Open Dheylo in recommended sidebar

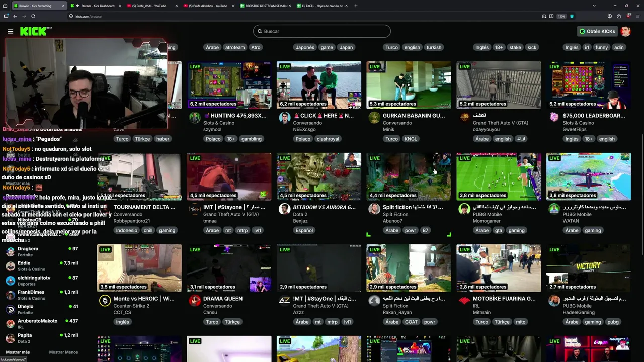coord(43,309)
